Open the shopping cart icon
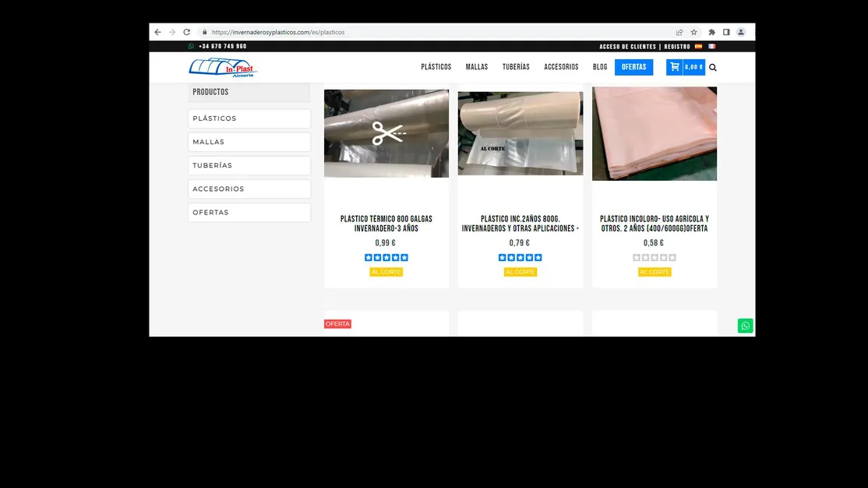 pyautogui.click(x=674, y=67)
